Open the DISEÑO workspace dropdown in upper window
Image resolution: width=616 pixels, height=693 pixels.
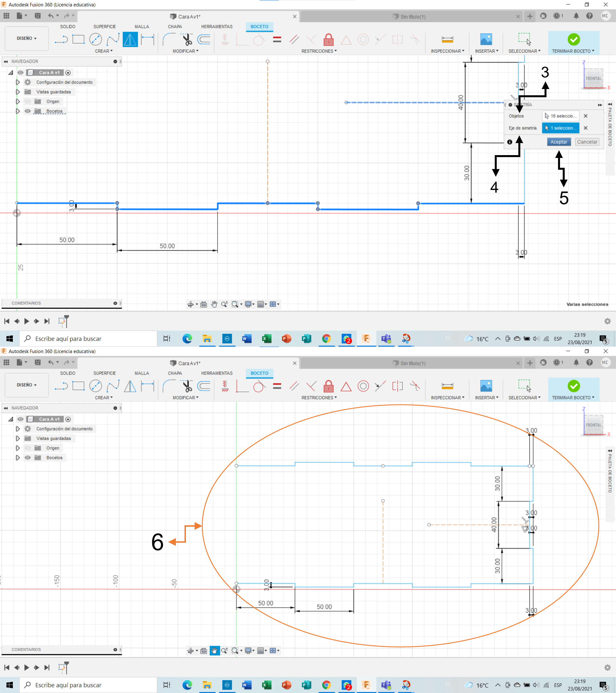click(26, 38)
